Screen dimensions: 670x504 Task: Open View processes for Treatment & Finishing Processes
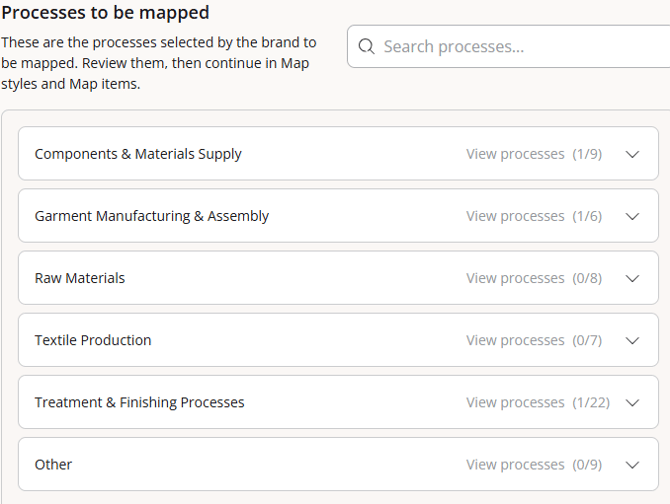point(515,402)
